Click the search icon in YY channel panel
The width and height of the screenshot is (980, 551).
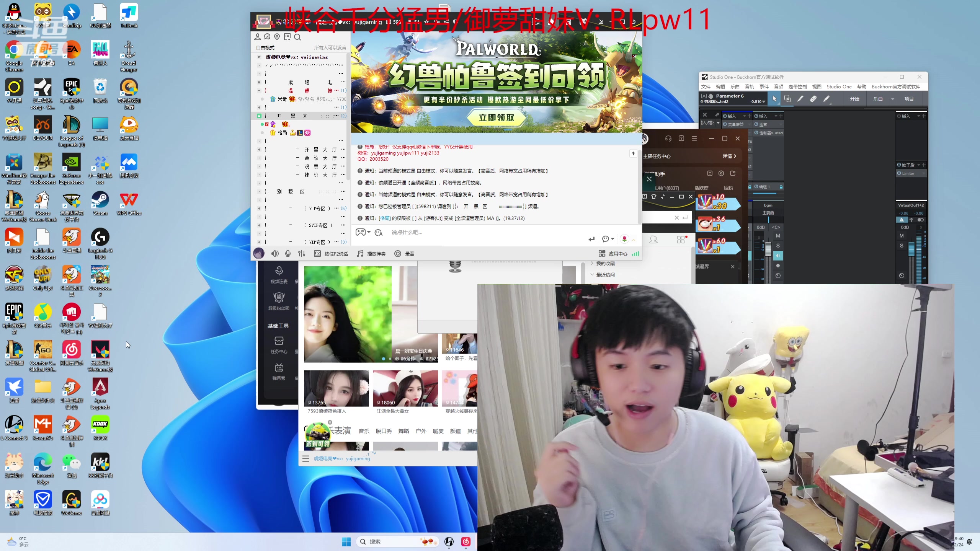[x=297, y=37]
